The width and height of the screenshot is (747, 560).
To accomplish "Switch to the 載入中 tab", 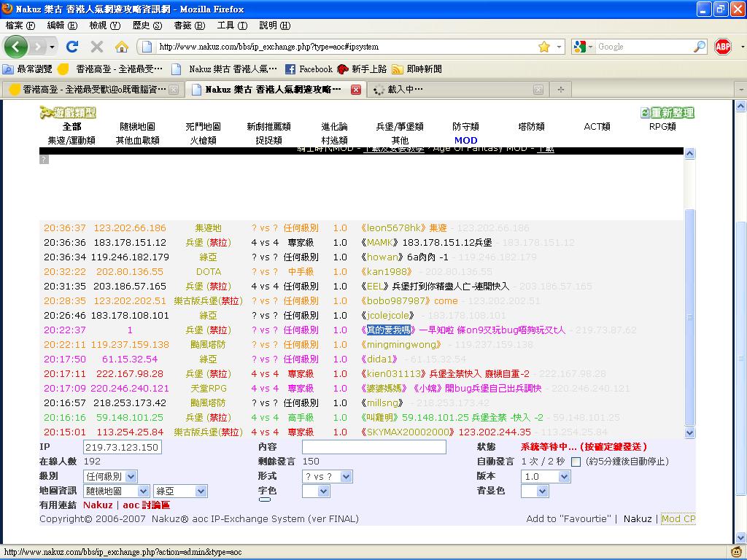I will pyautogui.click(x=458, y=90).
